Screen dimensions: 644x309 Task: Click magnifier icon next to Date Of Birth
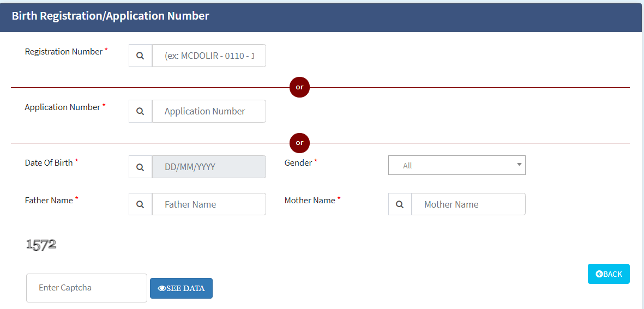pyautogui.click(x=140, y=167)
